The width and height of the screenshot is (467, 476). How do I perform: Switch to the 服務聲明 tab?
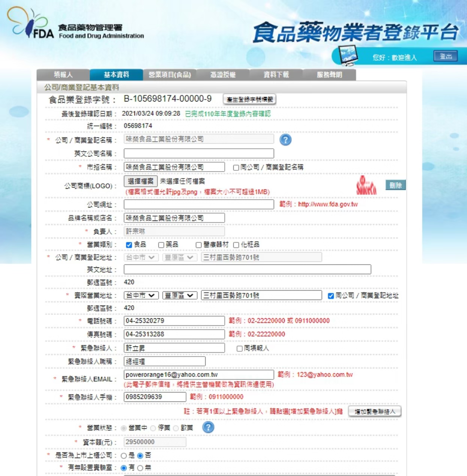pyautogui.click(x=330, y=75)
